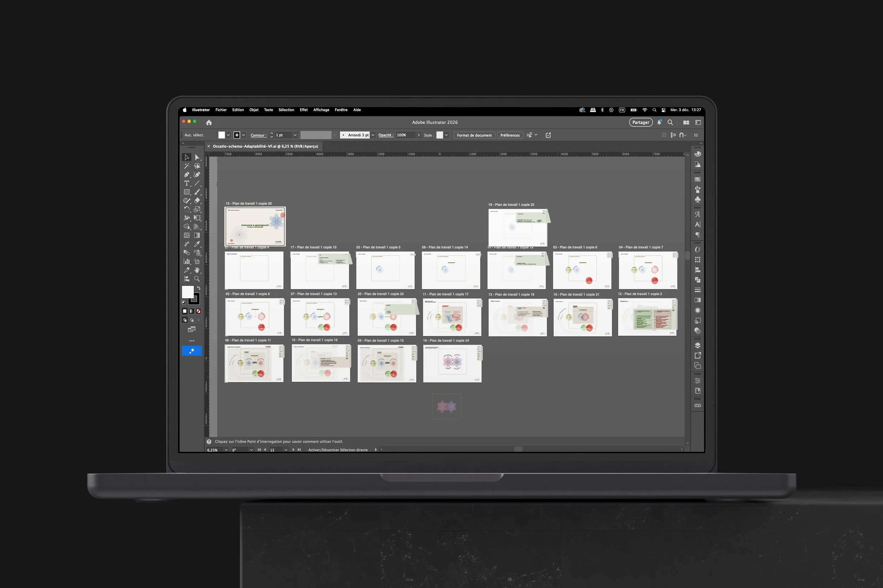Image resolution: width=883 pixels, height=588 pixels.
Task: Open artboard navigation number dropdown
Action: pos(286,450)
